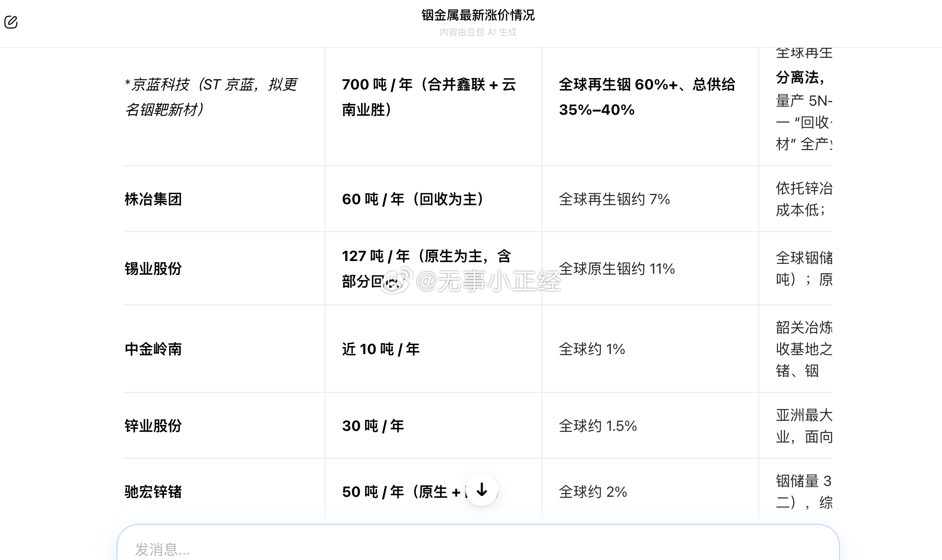This screenshot has width=942, height=560.
Task: Click the 近 10 吨/年 capacity text
Action: tap(381, 348)
